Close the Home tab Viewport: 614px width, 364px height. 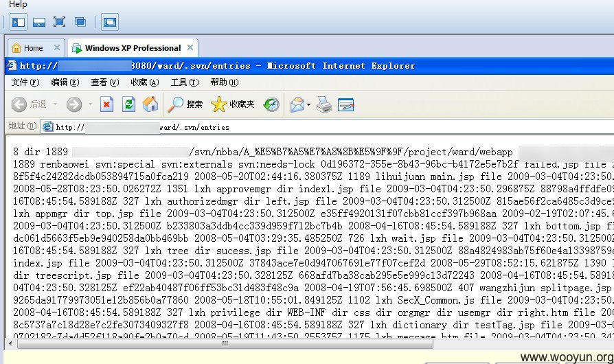tap(57, 47)
